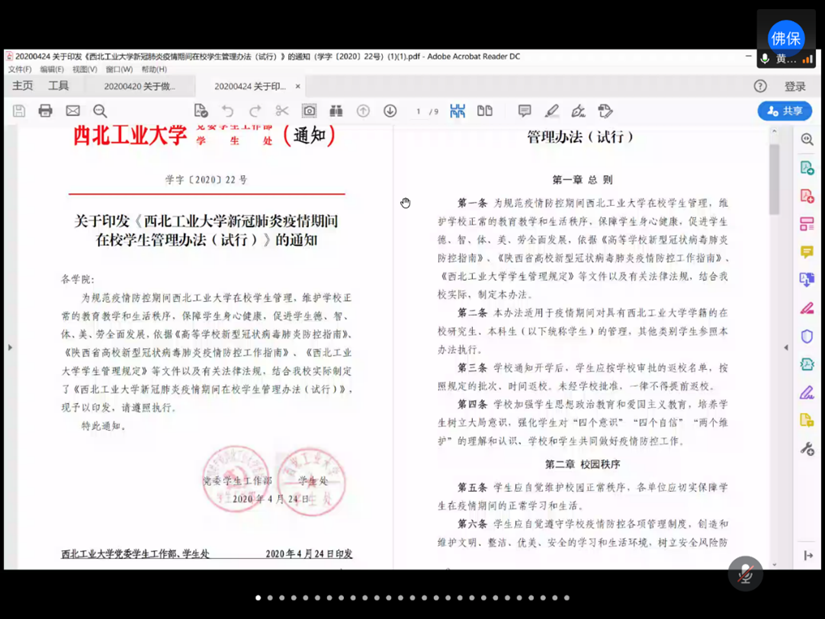Go to next page with down arrow

point(390,111)
